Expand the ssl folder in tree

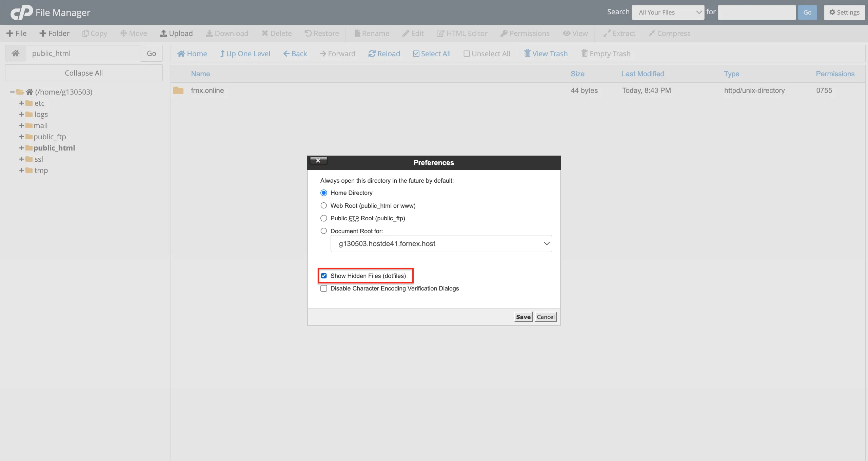21,159
